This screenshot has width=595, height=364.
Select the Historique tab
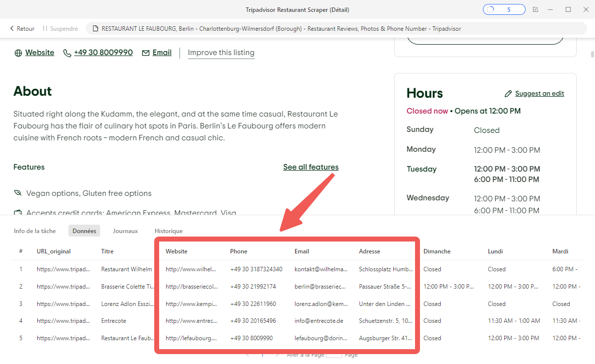pos(169,231)
